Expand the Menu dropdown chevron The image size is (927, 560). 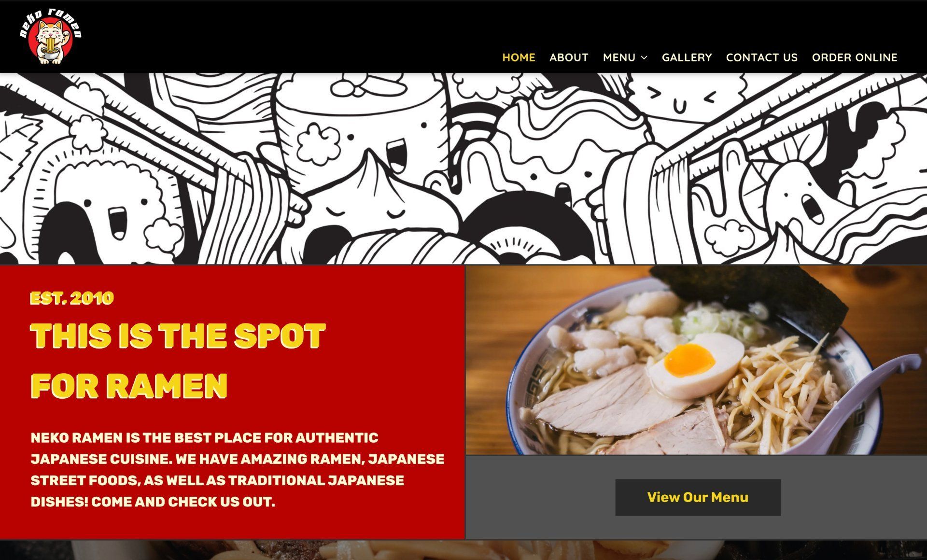point(644,58)
